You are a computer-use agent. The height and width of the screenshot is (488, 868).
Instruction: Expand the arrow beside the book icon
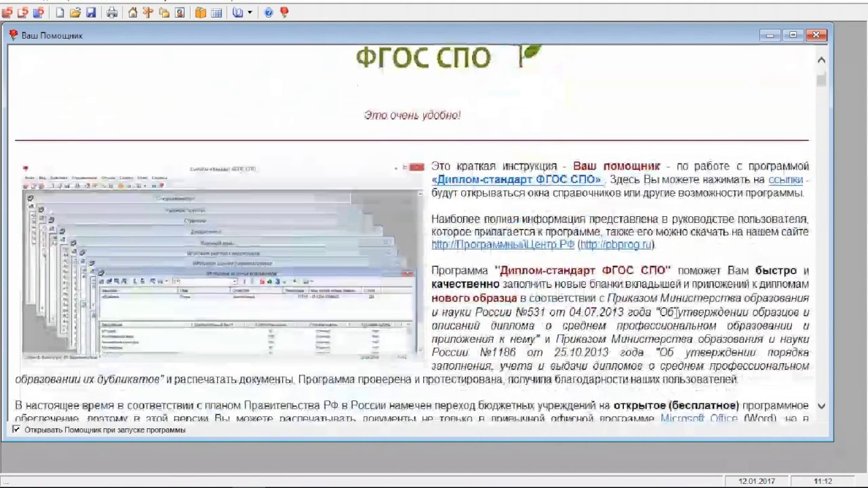(250, 12)
